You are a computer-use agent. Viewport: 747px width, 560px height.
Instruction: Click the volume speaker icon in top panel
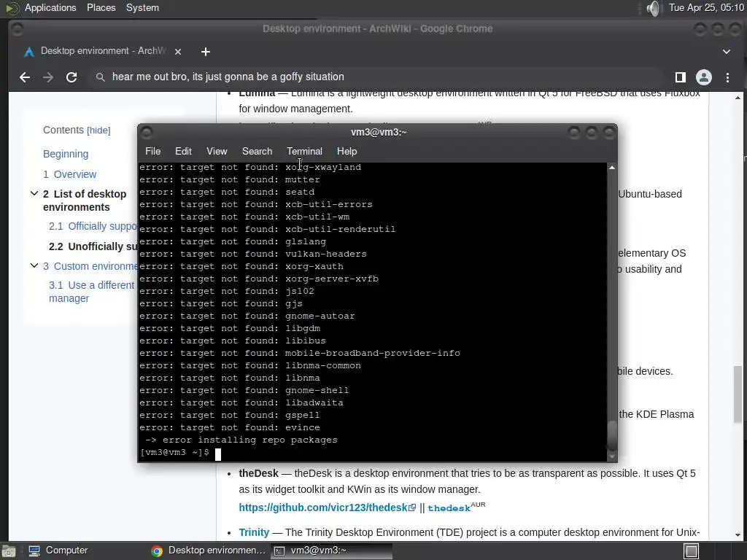pos(654,8)
